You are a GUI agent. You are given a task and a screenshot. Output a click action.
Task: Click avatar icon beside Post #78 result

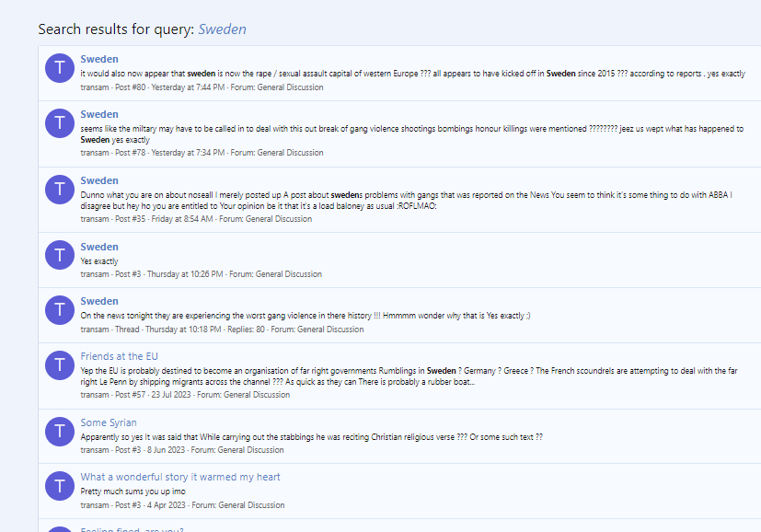pos(60,125)
